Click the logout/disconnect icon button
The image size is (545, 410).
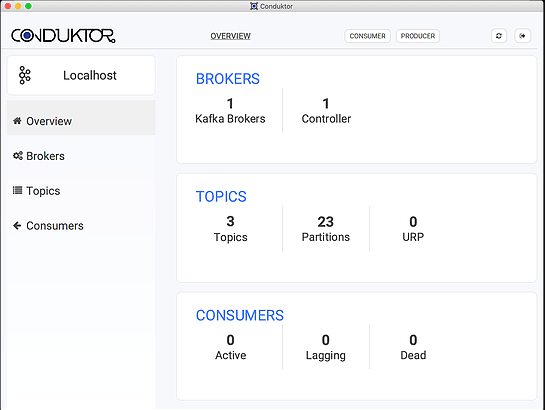tap(522, 36)
